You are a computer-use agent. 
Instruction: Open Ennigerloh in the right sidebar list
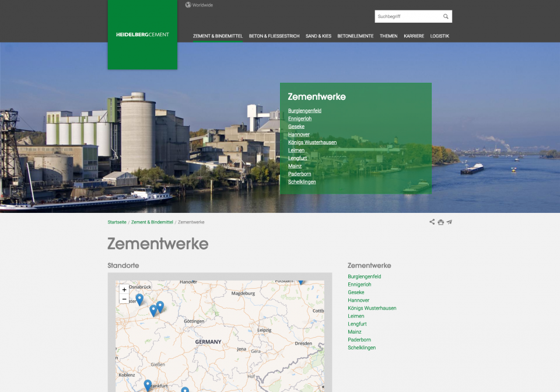tap(360, 284)
